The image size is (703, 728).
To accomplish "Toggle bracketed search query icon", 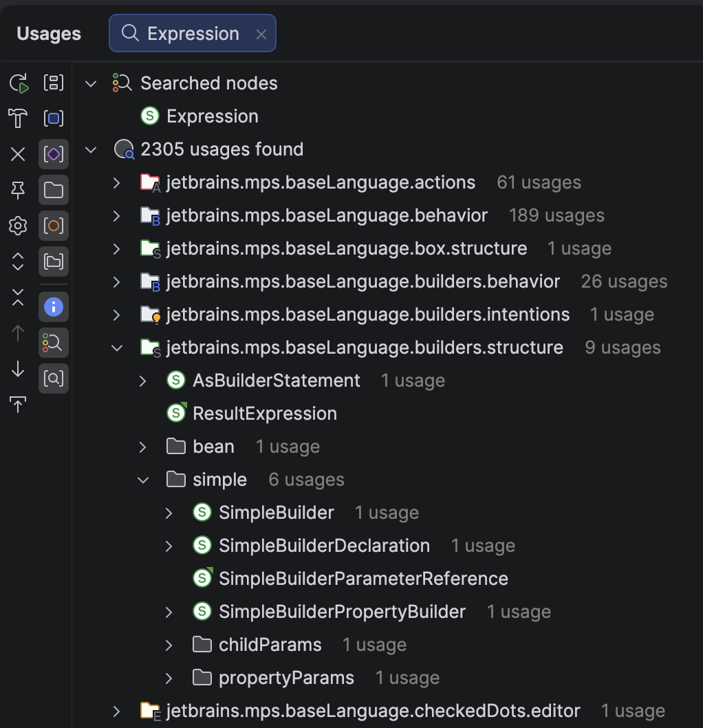I will pyautogui.click(x=54, y=378).
